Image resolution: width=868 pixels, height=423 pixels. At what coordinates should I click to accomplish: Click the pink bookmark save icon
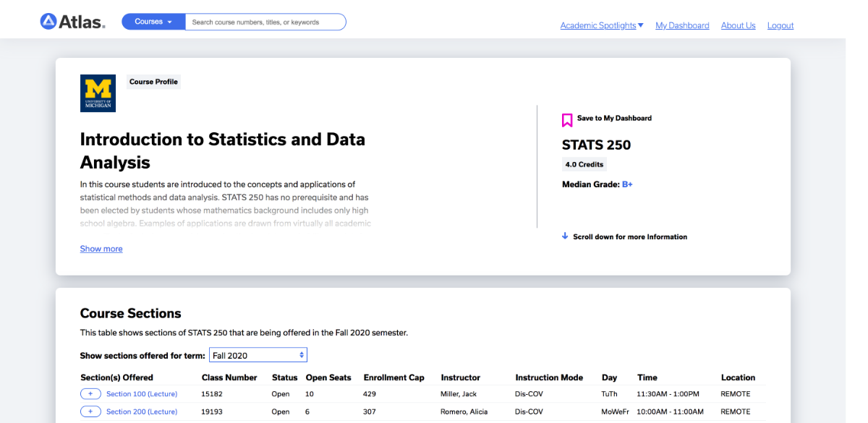click(567, 120)
